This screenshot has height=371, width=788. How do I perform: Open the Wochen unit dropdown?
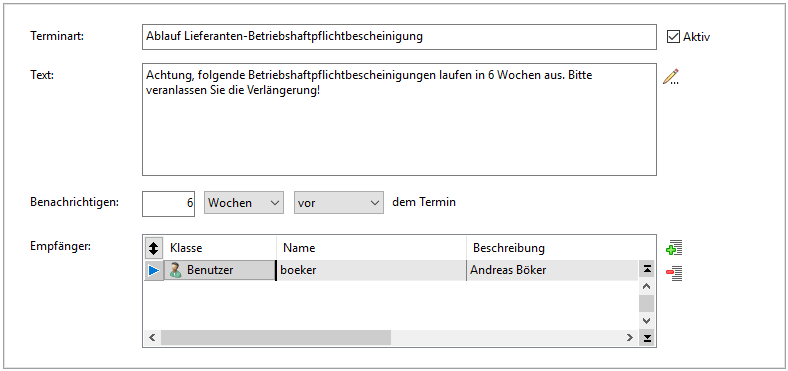point(244,203)
